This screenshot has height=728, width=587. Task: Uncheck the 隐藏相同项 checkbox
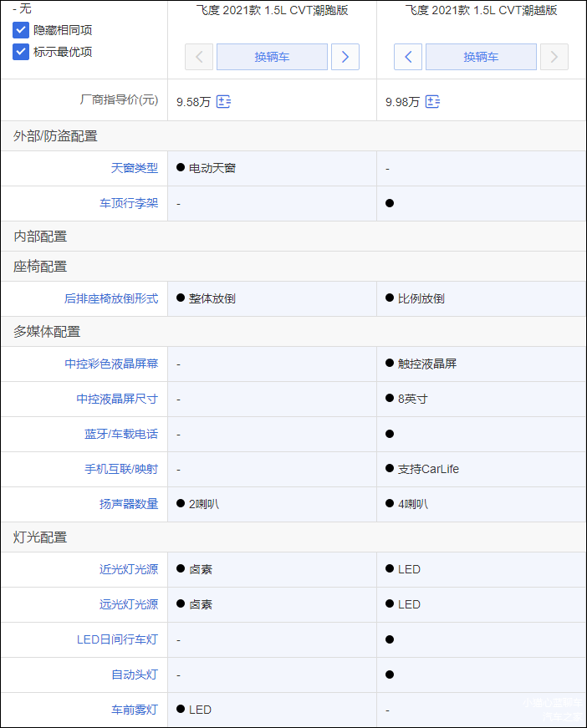21,30
